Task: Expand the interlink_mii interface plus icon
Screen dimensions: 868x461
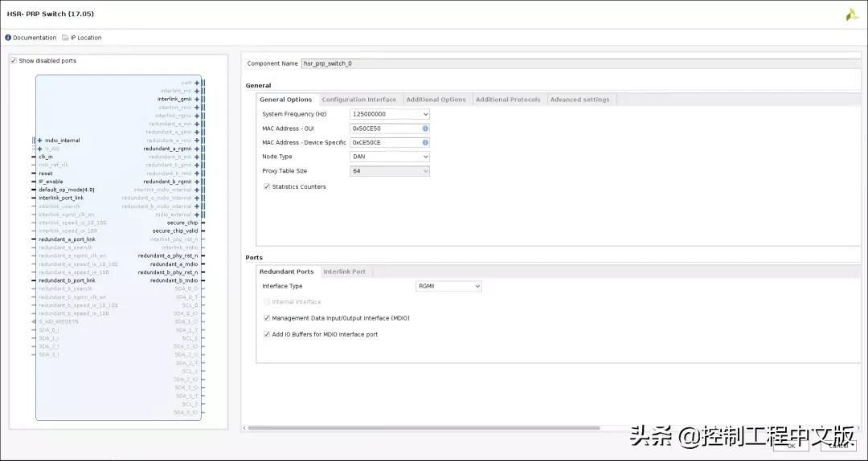Action: (x=197, y=92)
